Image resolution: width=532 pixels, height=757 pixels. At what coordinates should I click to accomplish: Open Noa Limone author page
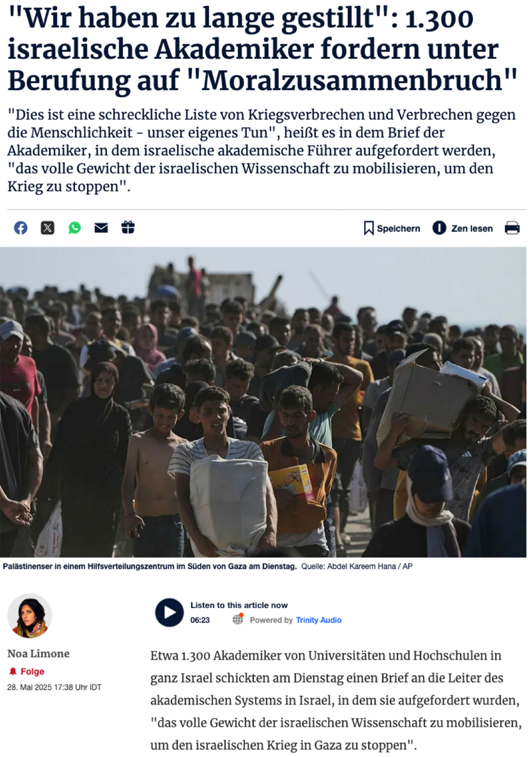[38, 654]
